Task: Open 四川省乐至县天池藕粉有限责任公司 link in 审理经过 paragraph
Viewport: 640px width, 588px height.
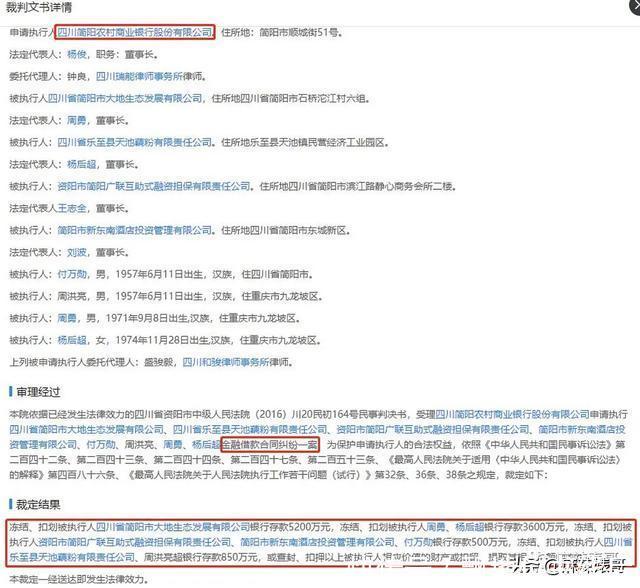Action: [x=250, y=430]
